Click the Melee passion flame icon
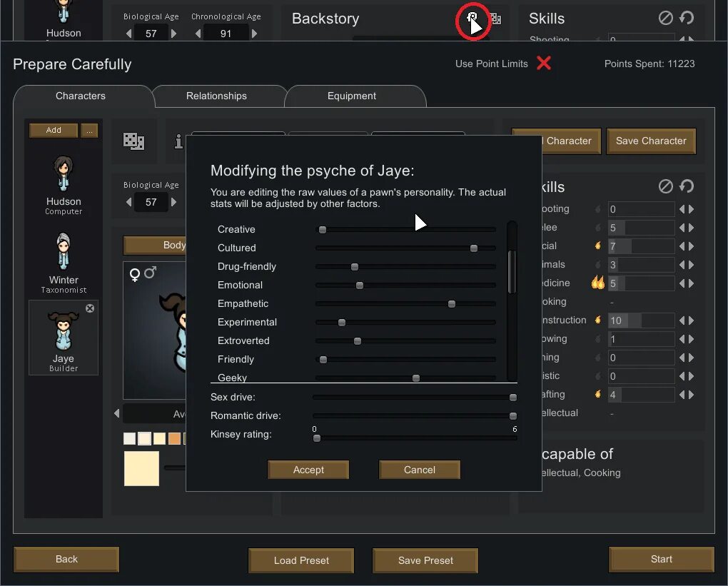This screenshot has height=586, width=728. (x=598, y=228)
